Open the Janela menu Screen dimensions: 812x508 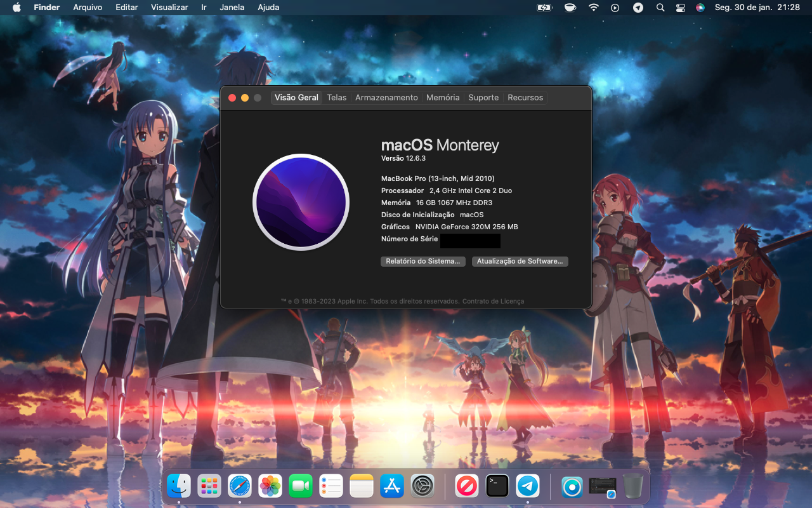(232, 8)
